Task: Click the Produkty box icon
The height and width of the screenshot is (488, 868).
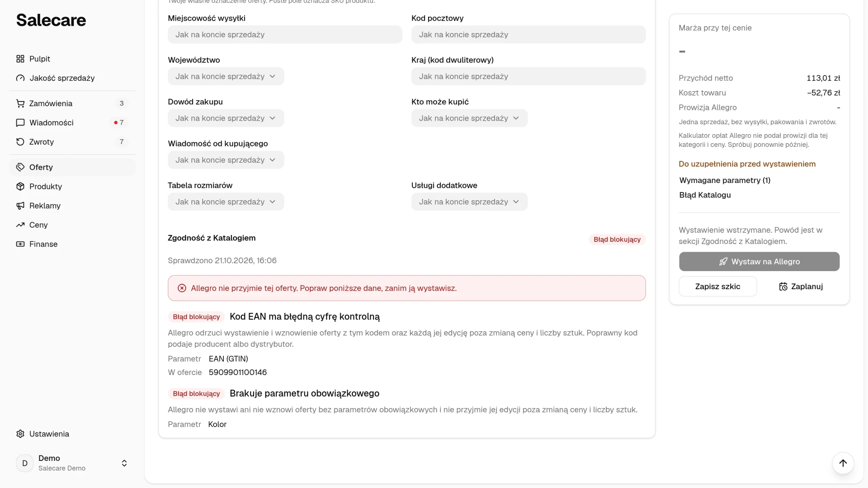Action: click(20, 187)
